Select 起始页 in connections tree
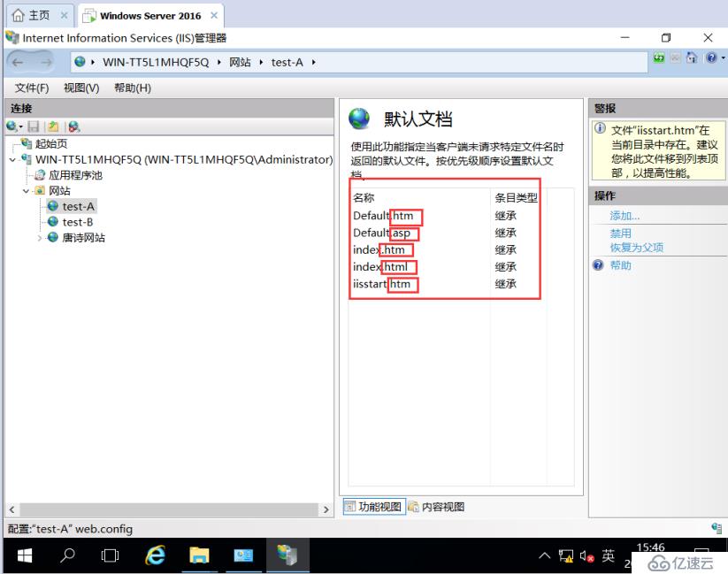This screenshot has width=728, height=574. pos(51,143)
